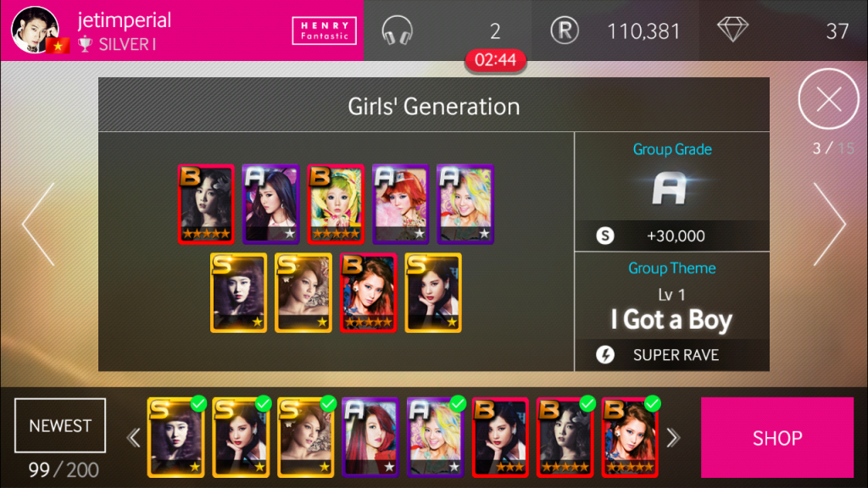This screenshot has width=868, height=488.
Task: Uncheck the rainbow-hair A card in inventory
Action: [435, 437]
